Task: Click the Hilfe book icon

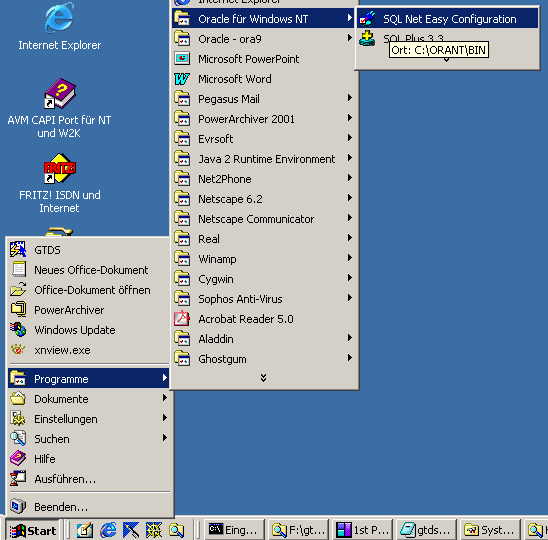Action: point(18,458)
